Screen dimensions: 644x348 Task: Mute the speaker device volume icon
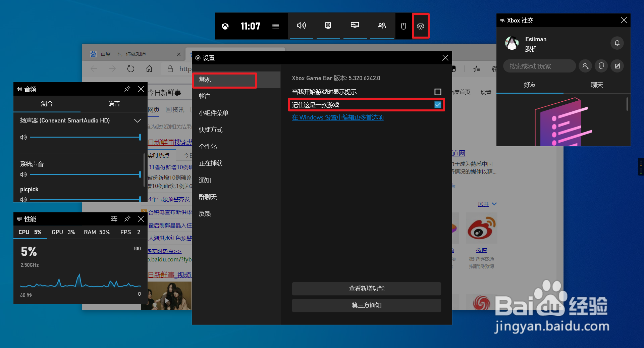tap(23, 137)
